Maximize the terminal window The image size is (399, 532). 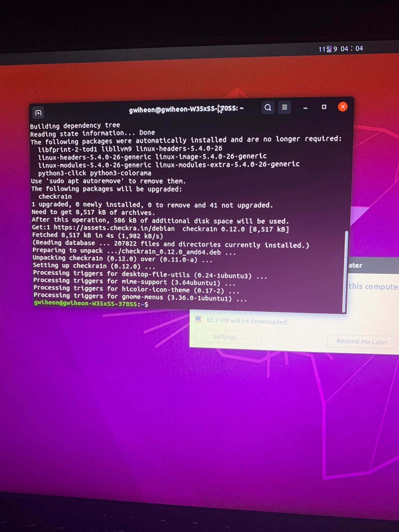coord(324,107)
